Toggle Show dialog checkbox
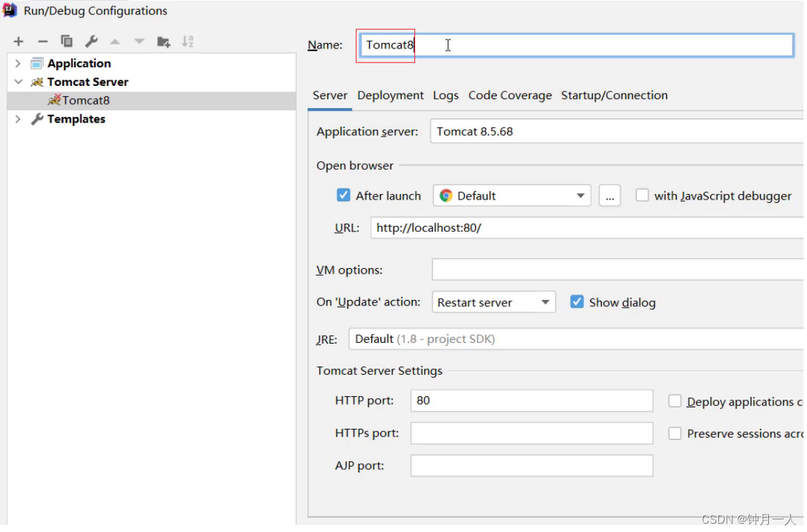Viewport: 807px width, 532px height. point(577,303)
